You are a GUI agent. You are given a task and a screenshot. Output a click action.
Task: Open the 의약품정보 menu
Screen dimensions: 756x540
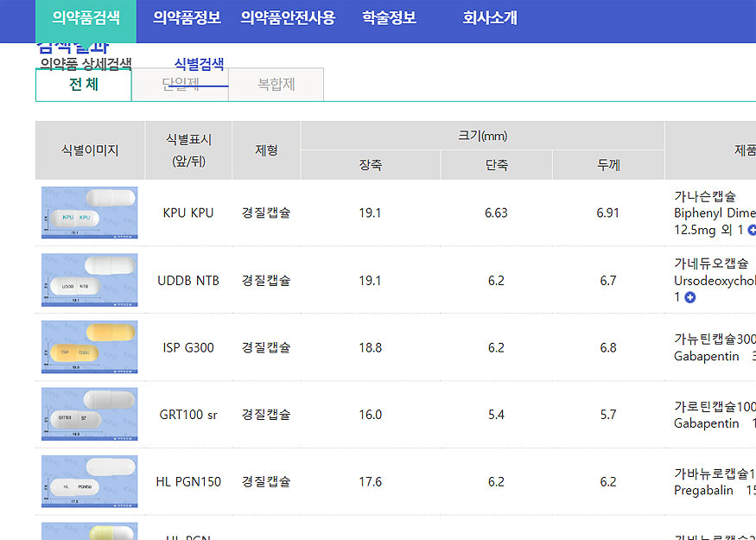click(187, 18)
